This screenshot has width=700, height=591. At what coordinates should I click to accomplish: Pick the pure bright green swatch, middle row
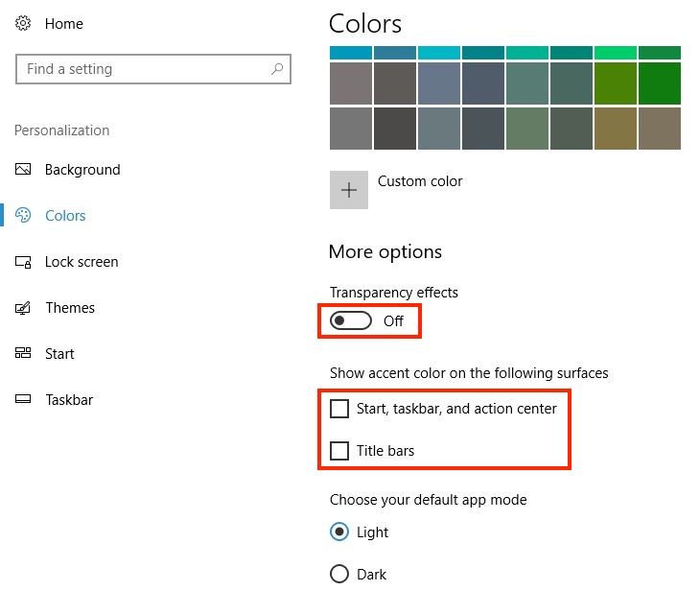[x=660, y=83]
